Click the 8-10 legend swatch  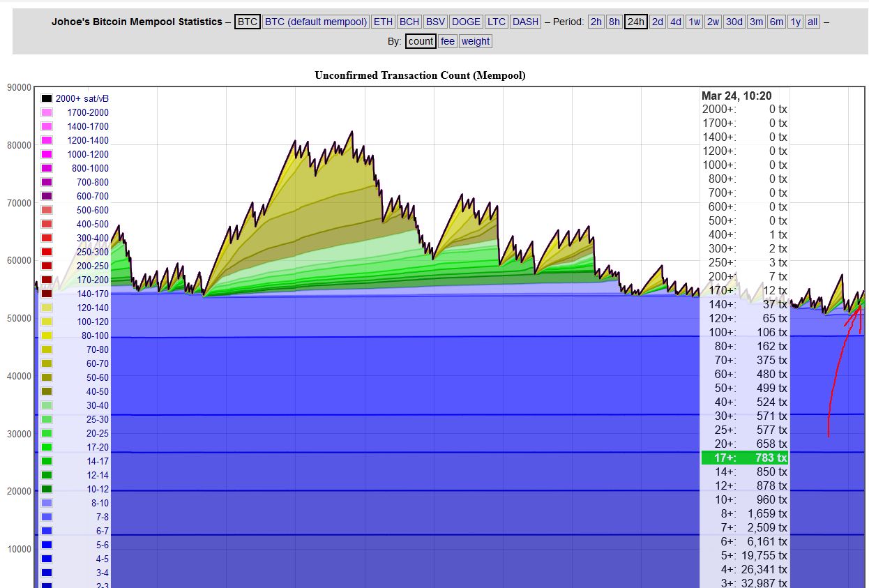coord(47,503)
